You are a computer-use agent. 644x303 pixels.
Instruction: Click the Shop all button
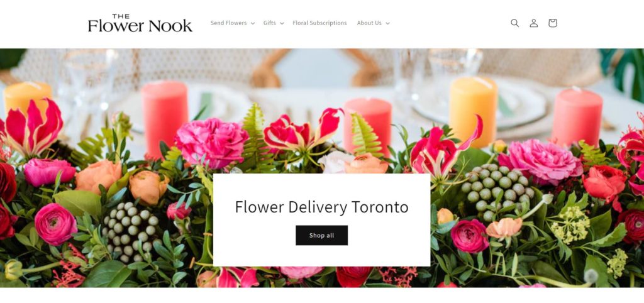321,235
